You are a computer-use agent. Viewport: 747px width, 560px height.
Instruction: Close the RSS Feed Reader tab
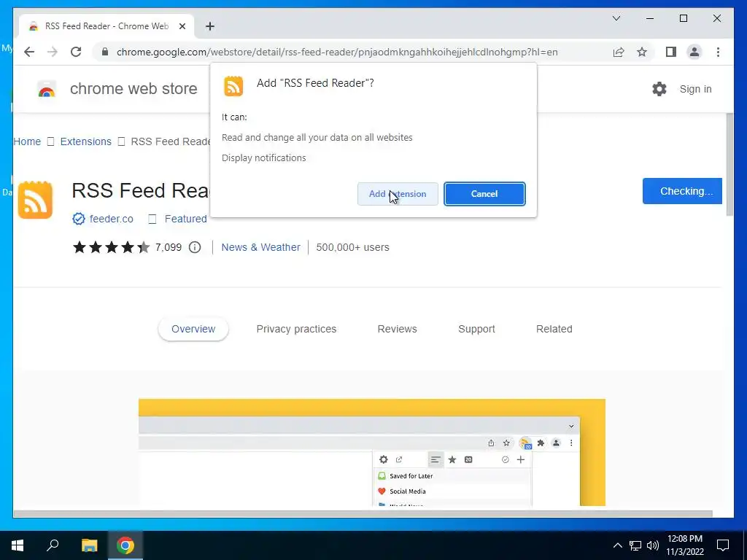pos(182,26)
